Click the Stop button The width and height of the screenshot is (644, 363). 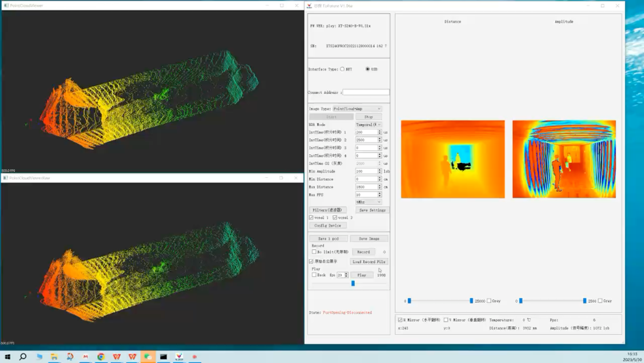[369, 117]
